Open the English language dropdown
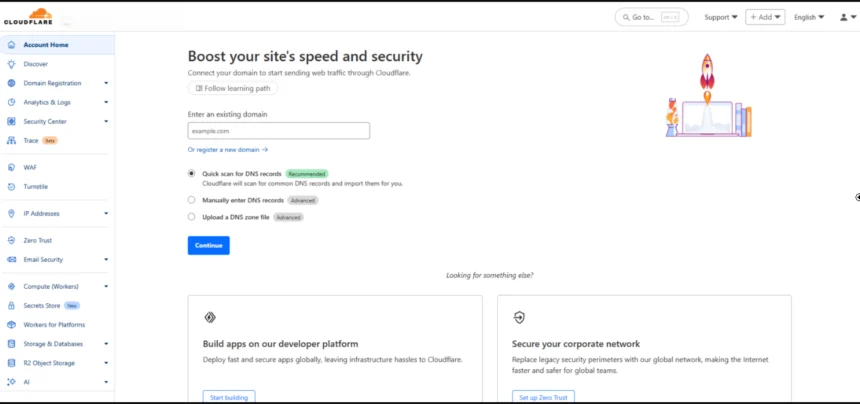 point(809,17)
